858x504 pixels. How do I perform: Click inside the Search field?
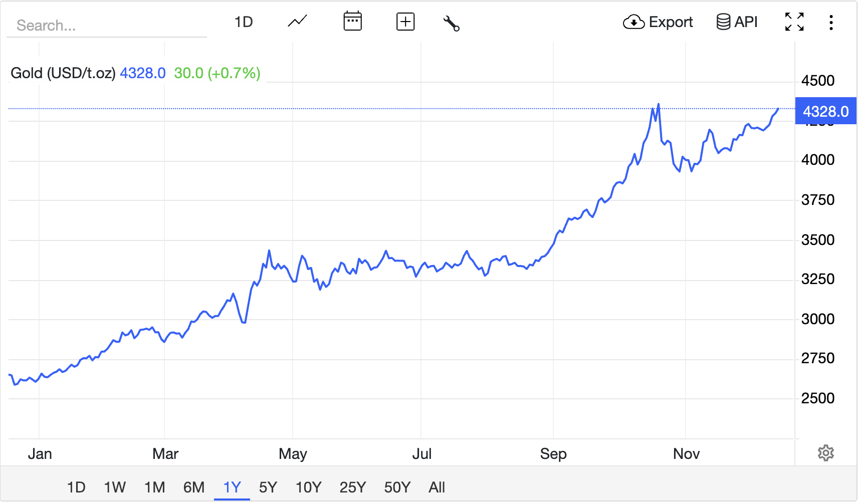coord(107,25)
